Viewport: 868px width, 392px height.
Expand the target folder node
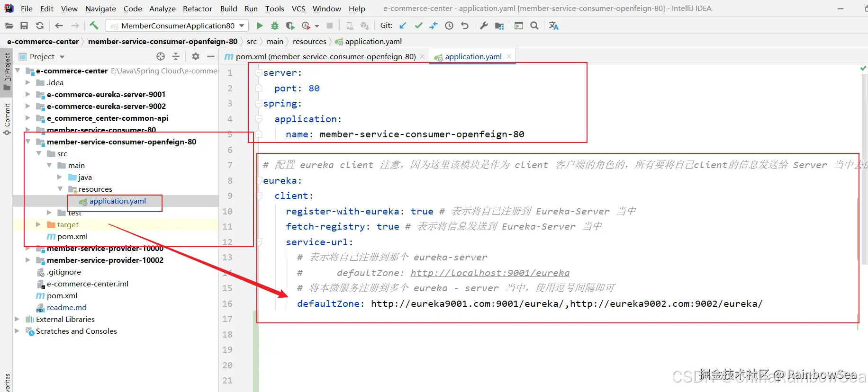(x=38, y=224)
